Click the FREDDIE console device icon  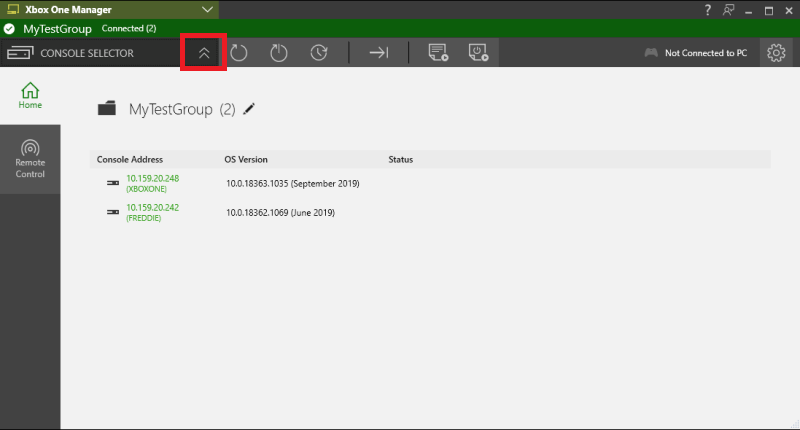pyautogui.click(x=113, y=212)
